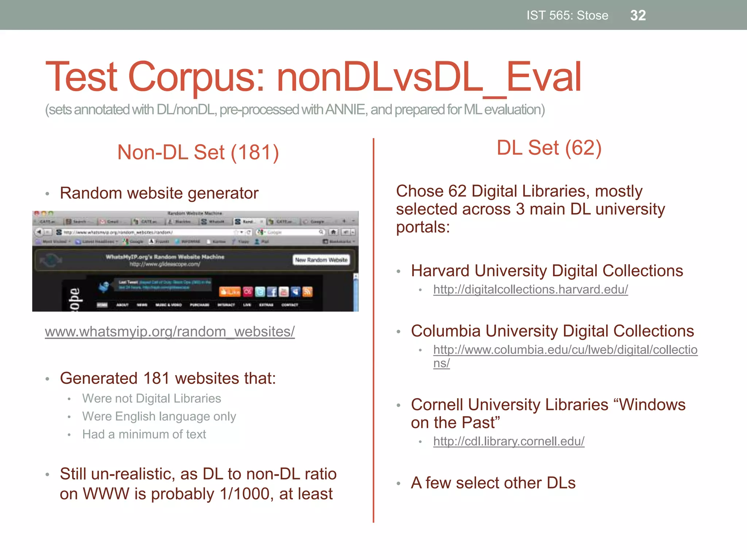Image resolution: width=747 pixels, height=560 pixels.
Task: Click the blue social icon between YouTube and RSS
Action: (x=295, y=292)
